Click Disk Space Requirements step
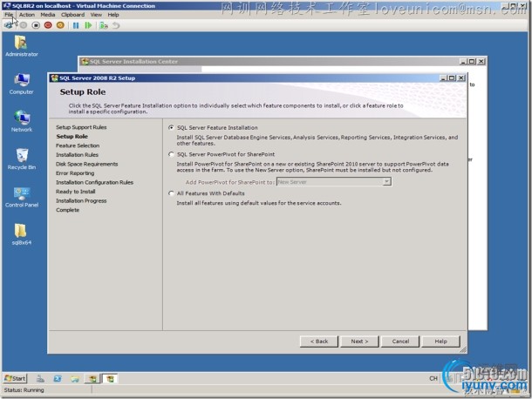The image size is (532, 399). (x=87, y=164)
